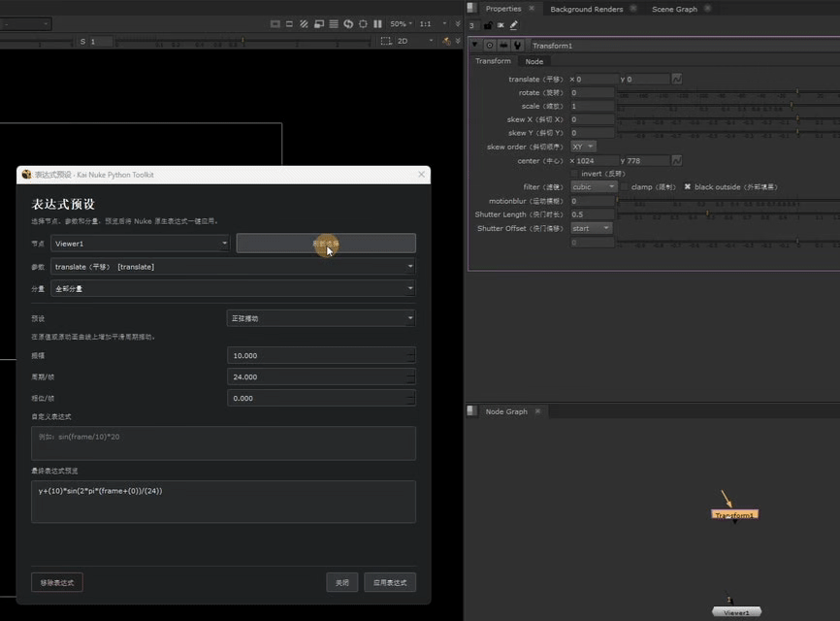Click the apply expression button
840x621 pixels.
(390, 582)
